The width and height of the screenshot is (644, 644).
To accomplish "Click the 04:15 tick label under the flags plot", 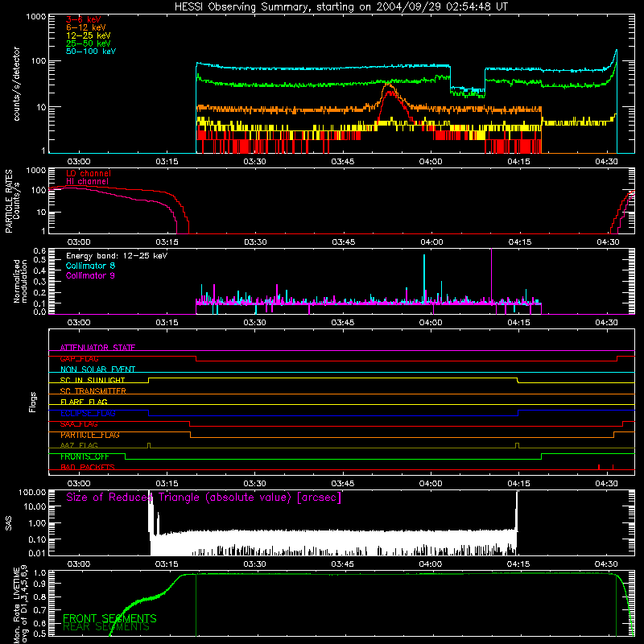I will pos(518,484).
